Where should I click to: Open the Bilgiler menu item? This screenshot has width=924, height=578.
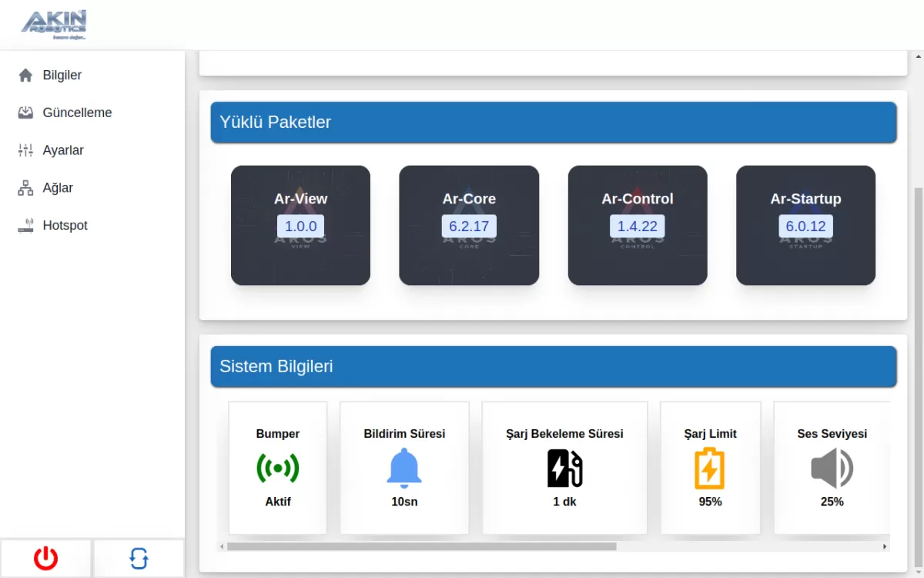(x=62, y=76)
